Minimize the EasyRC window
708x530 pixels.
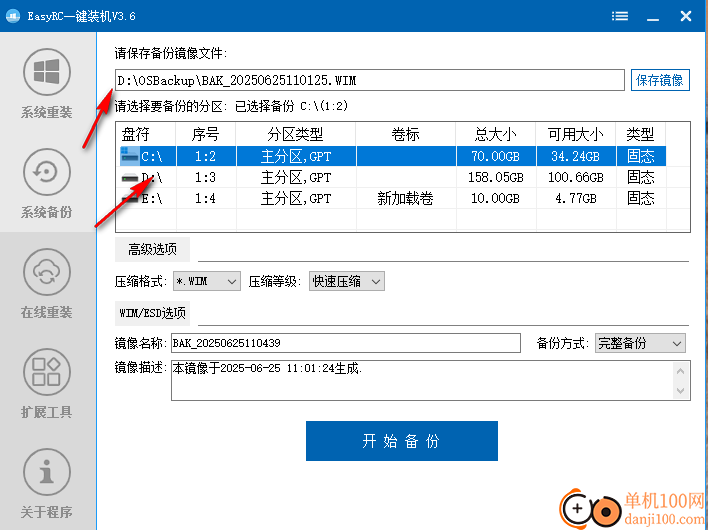(x=652, y=17)
